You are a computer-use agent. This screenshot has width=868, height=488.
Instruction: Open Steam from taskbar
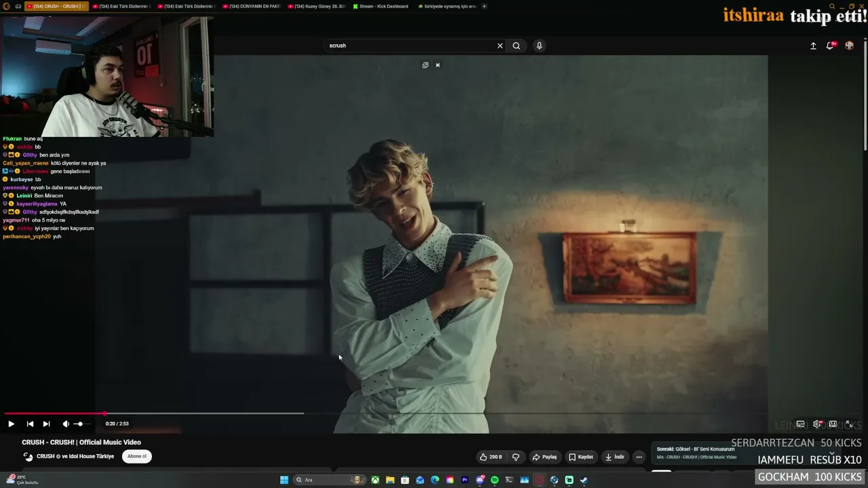584,480
